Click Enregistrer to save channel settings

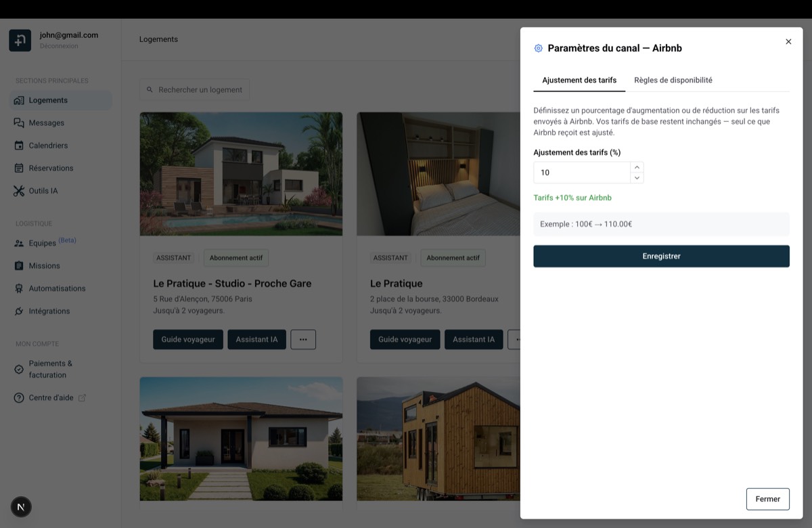click(x=661, y=256)
